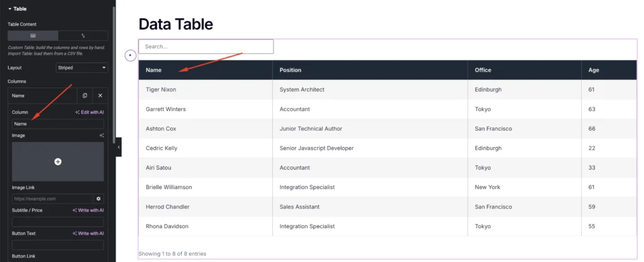Click the Sales Assistant cell
The height and width of the screenshot is (262, 644).
point(370,207)
